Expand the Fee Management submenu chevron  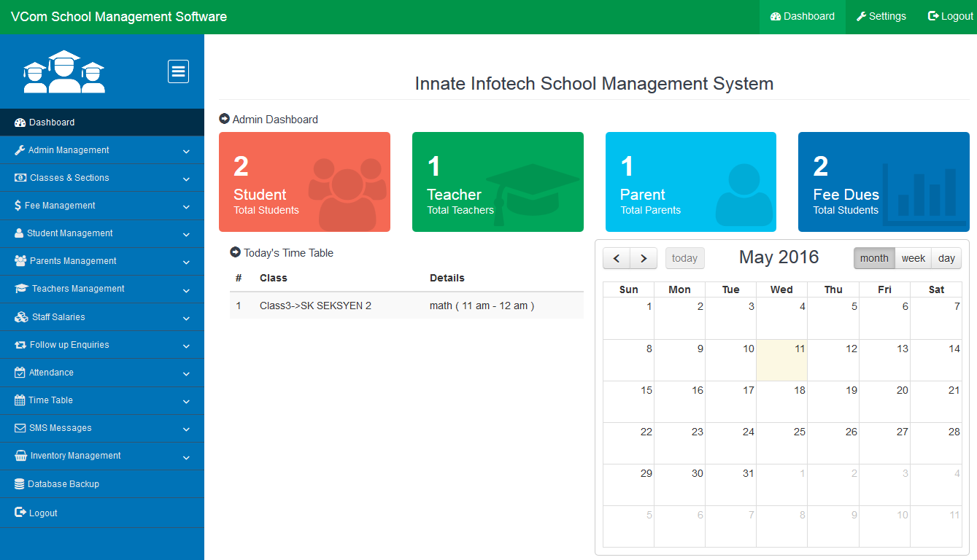pos(186,207)
